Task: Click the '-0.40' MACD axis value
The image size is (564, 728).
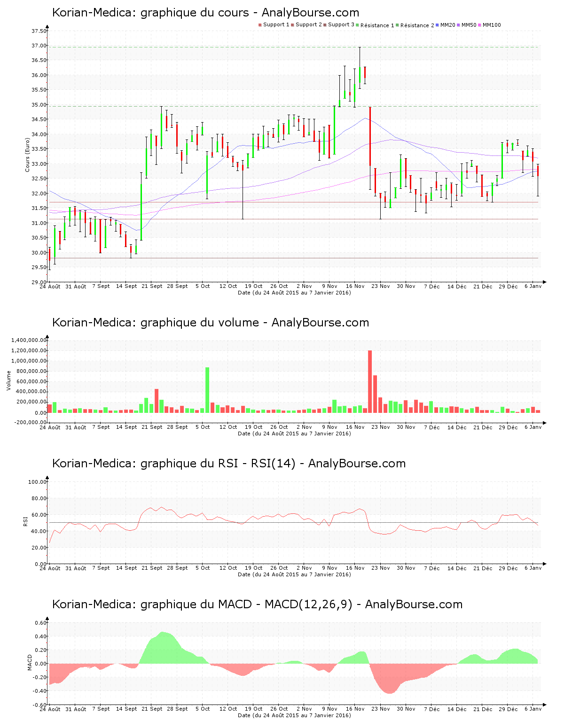Action: [x=40, y=691]
